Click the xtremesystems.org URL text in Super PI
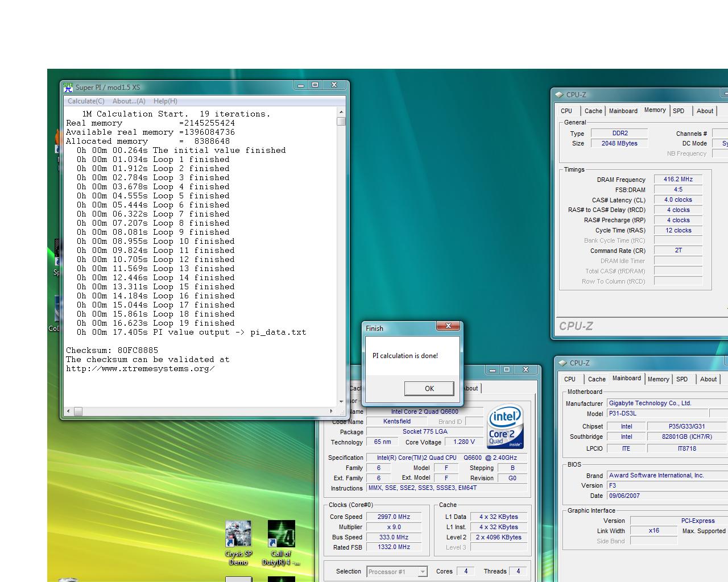 pos(140,368)
